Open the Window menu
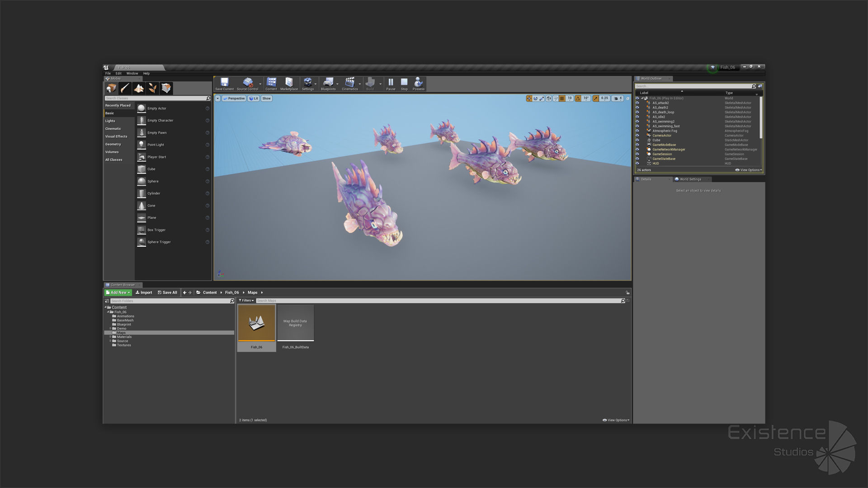 (x=132, y=73)
